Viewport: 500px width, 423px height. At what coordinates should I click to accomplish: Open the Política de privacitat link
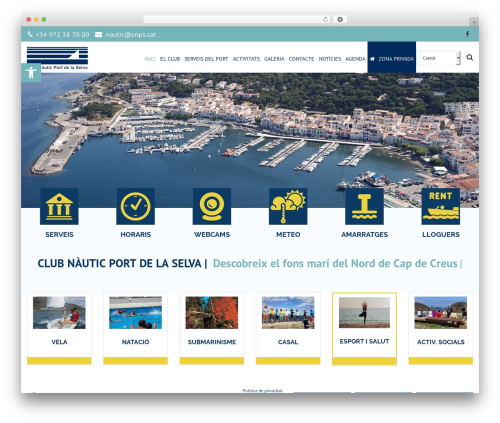pos(262,390)
